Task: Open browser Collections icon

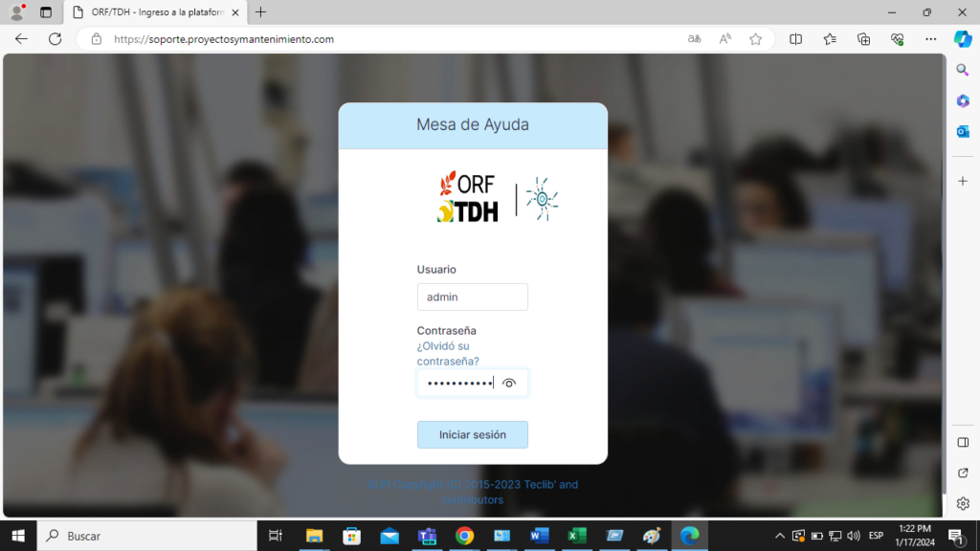Action: click(863, 39)
